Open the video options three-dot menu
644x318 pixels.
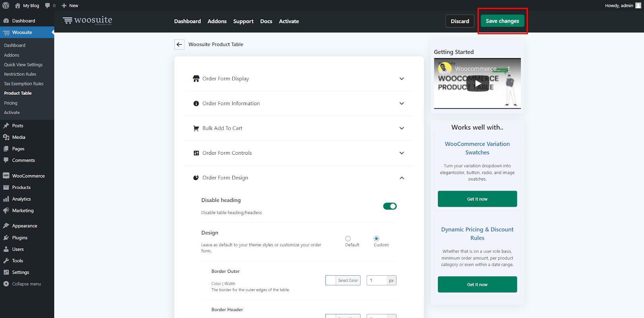tap(509, 69)
